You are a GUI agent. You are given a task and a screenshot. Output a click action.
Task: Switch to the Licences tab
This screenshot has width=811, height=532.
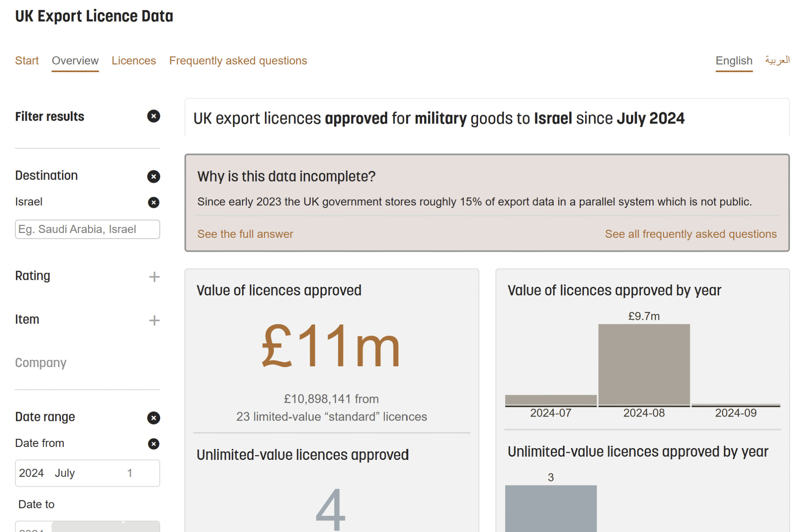tap(134, 61)
